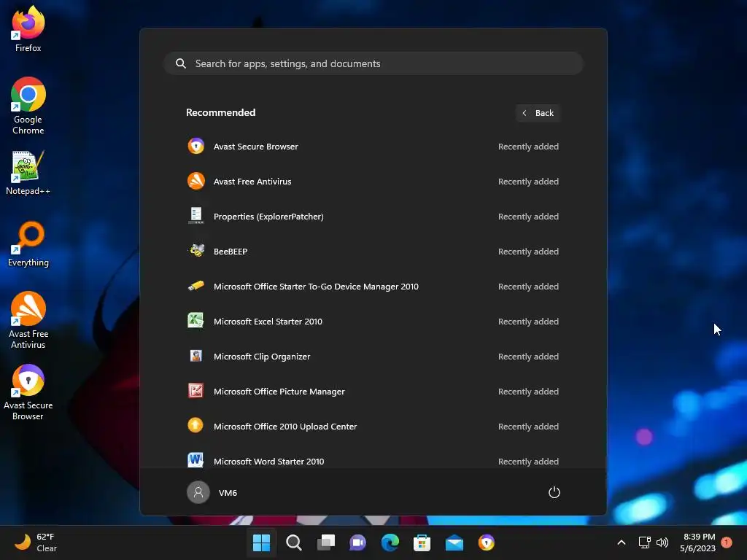Click the power button in Start menu
This screenshot has width=747, height=560.
tap(554, 492)
